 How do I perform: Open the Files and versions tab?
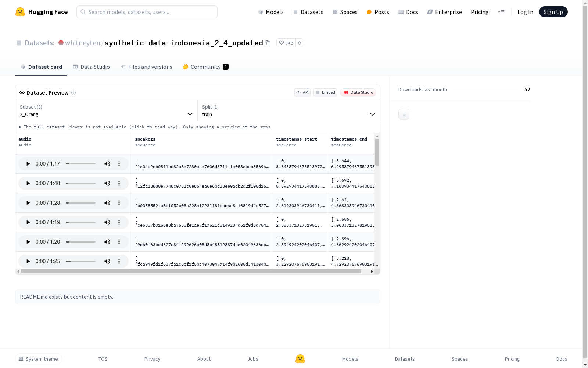click(146, 67)
